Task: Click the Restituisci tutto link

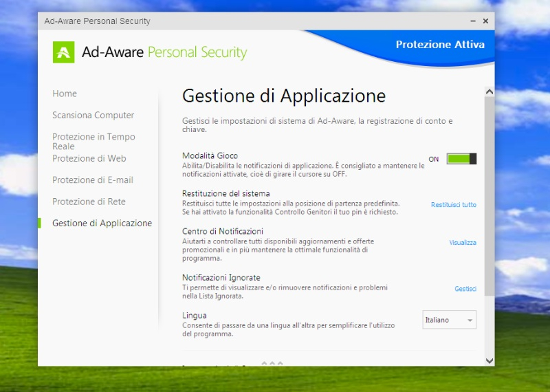Action: pos(453,205)
